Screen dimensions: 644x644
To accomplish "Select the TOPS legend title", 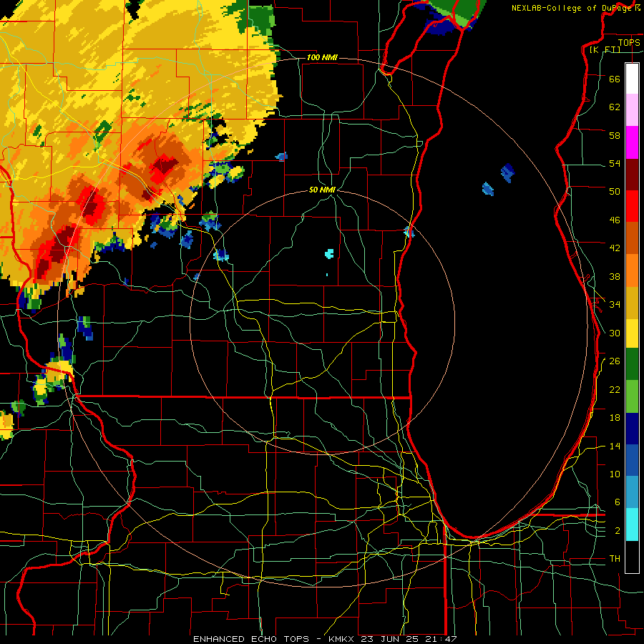I will pyautogui.click(x=629, y=42).
